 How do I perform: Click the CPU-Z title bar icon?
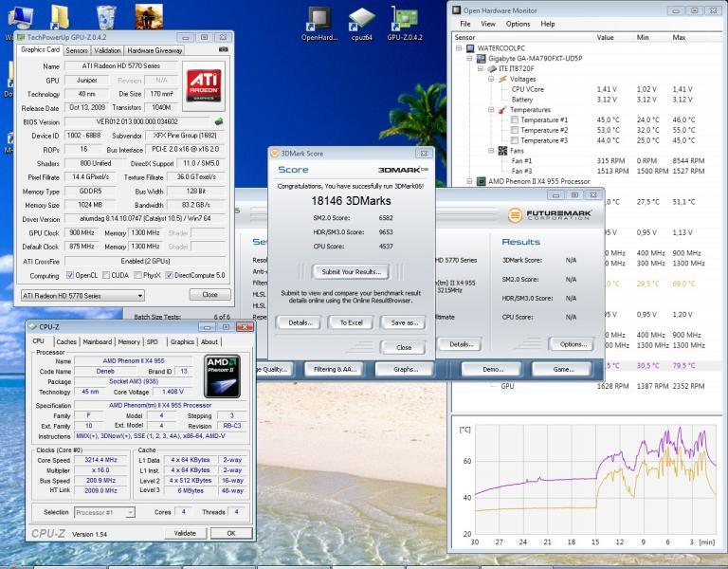tap(32, 327)
